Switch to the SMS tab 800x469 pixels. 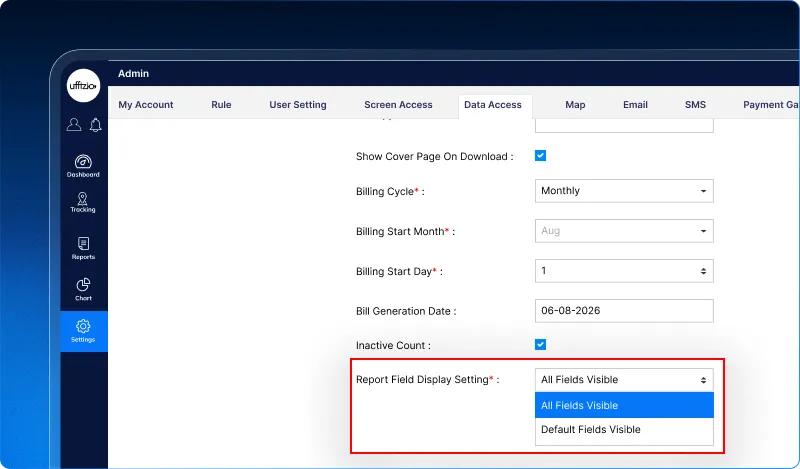(x=695, y=105)
